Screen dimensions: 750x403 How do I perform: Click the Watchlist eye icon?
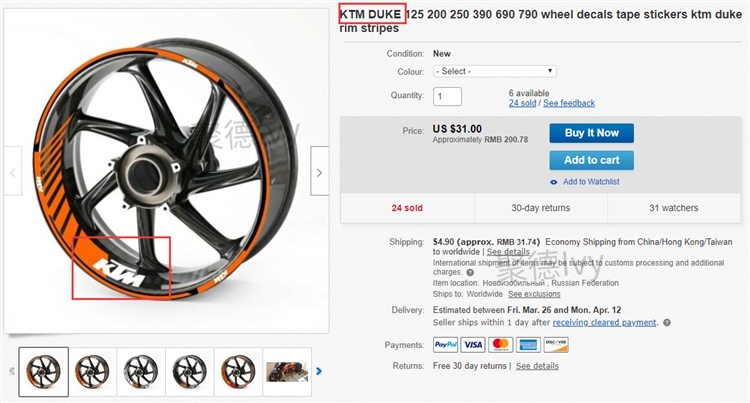pyautogui.click(x=554, y=182)
